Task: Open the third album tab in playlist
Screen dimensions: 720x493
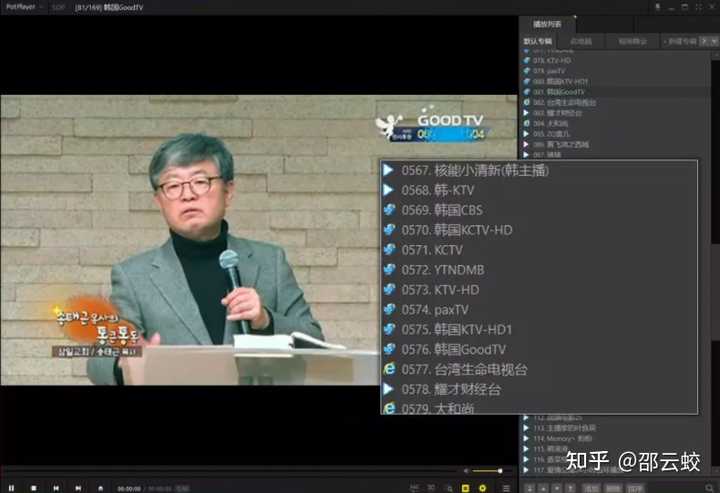Action: [632, 41]
